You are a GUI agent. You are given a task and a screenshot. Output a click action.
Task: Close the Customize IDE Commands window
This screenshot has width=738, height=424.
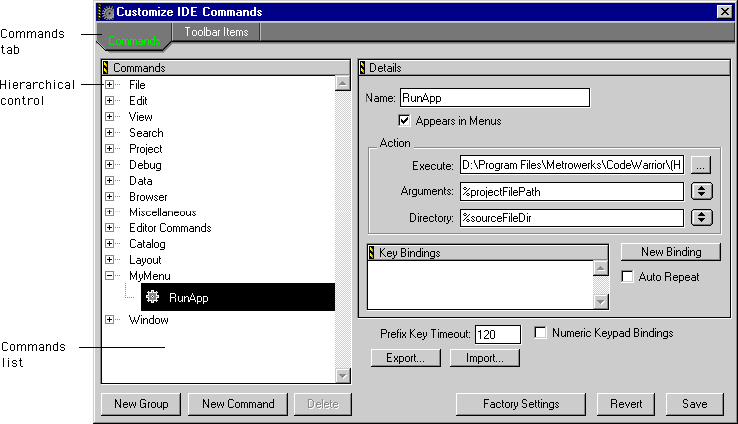tap(724, 12)
